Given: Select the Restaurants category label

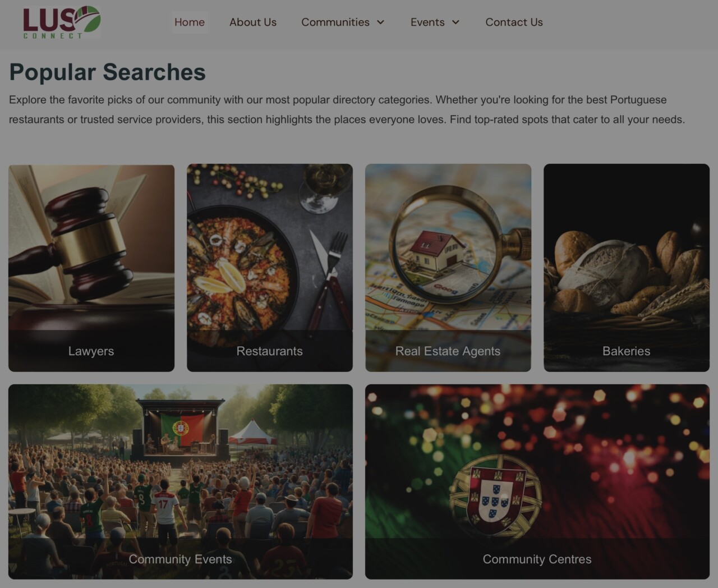Looking at the screenshot, I should coord(269,351).
